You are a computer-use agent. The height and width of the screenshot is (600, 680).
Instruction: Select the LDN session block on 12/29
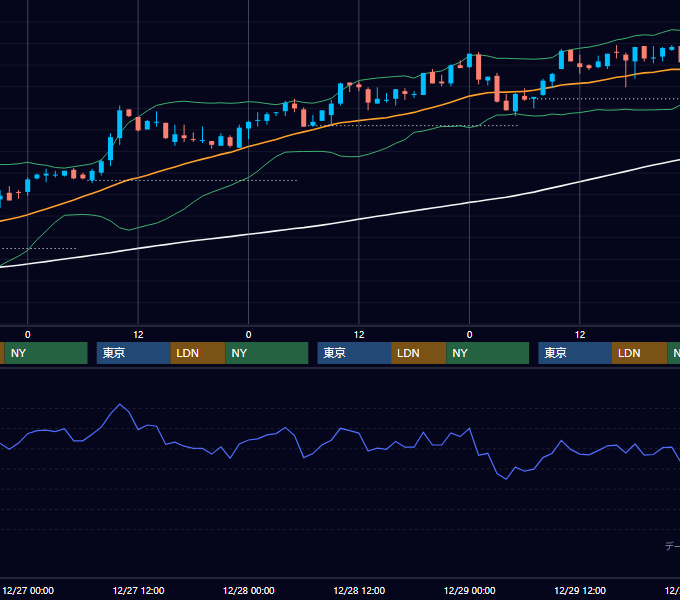coord(639,353)
